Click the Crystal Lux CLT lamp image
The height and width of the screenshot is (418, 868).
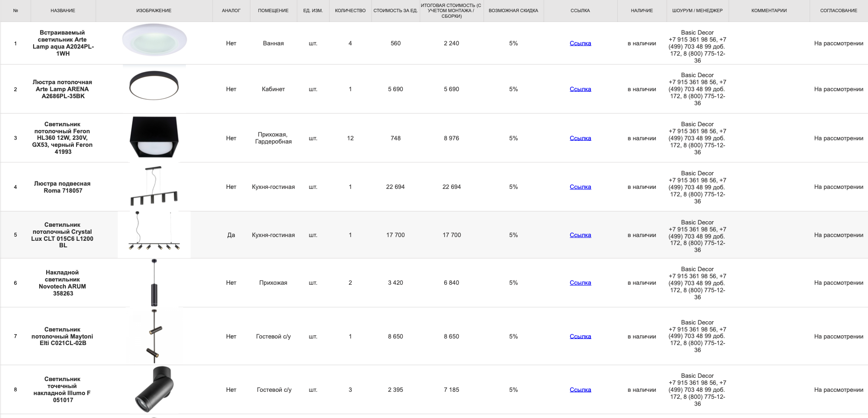[x=154, y=234]
